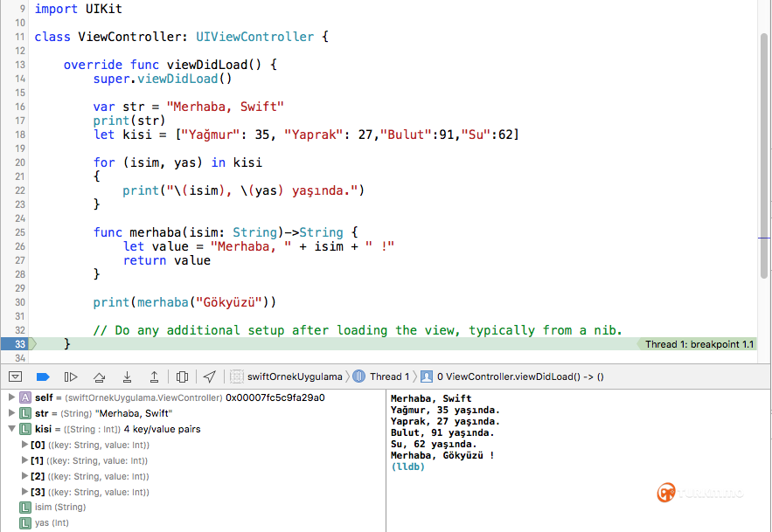Hide the debug area with toggle icon
Image resolution: width=772 pixels, height=532 pixels.
(x=15, y=377)
